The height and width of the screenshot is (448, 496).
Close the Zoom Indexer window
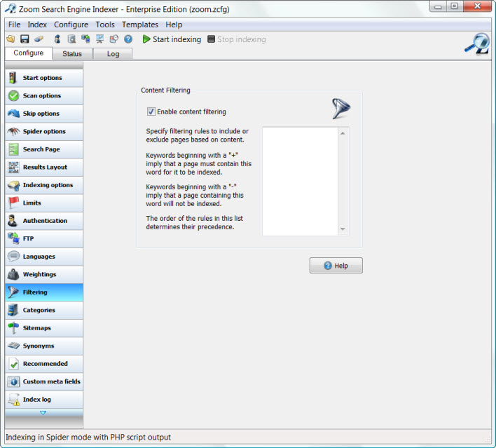pyautogui.click(x=477, y=6)
